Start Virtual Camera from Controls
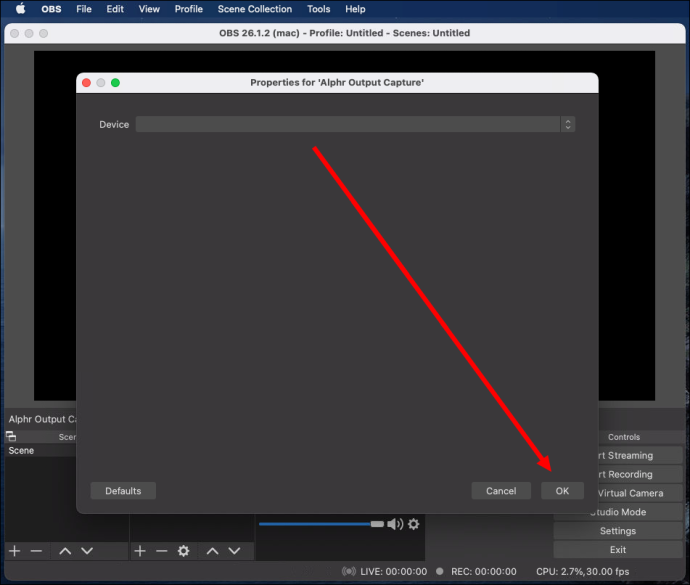Image resolution: width=690 pixels, height=585 pixels. pyautogui.click(x=640, y=493)
